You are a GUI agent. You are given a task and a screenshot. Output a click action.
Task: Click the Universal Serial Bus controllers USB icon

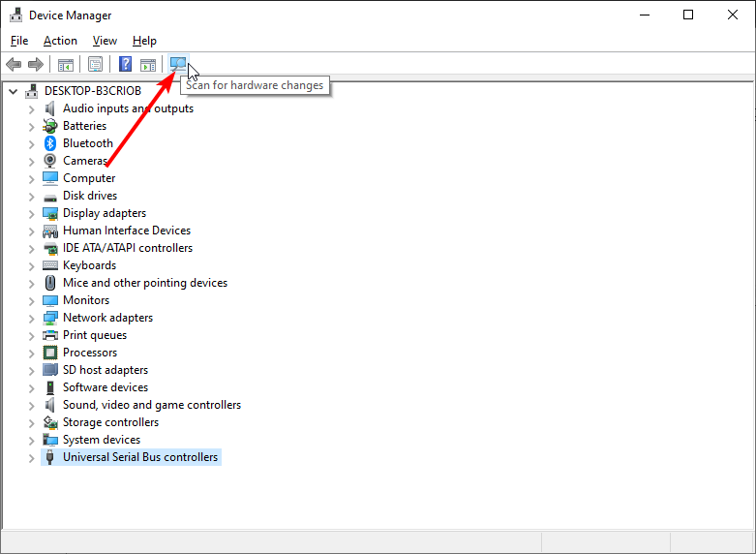point(50,457)
